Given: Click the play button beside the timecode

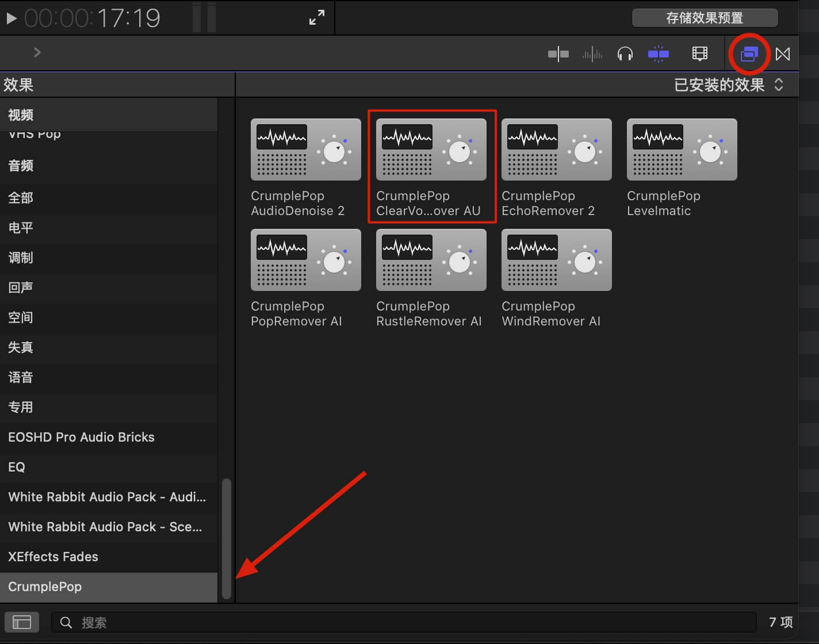Looking at the screenshot, I should point(11,18).
